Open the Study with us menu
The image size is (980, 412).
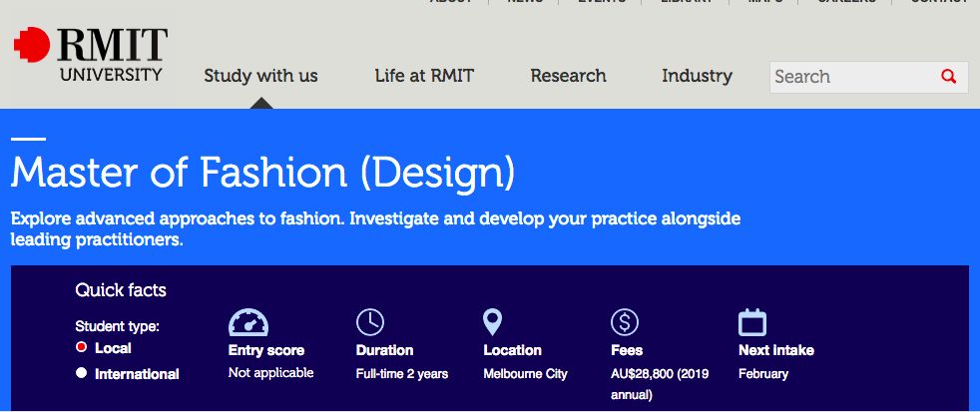point(260,76)
